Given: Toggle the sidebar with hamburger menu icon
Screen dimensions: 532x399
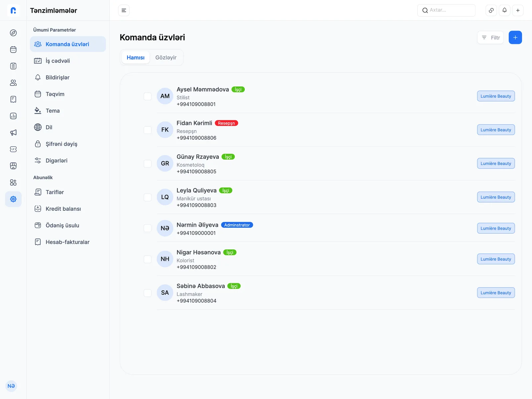Looking at the screenshot, I should pos(124,10).
